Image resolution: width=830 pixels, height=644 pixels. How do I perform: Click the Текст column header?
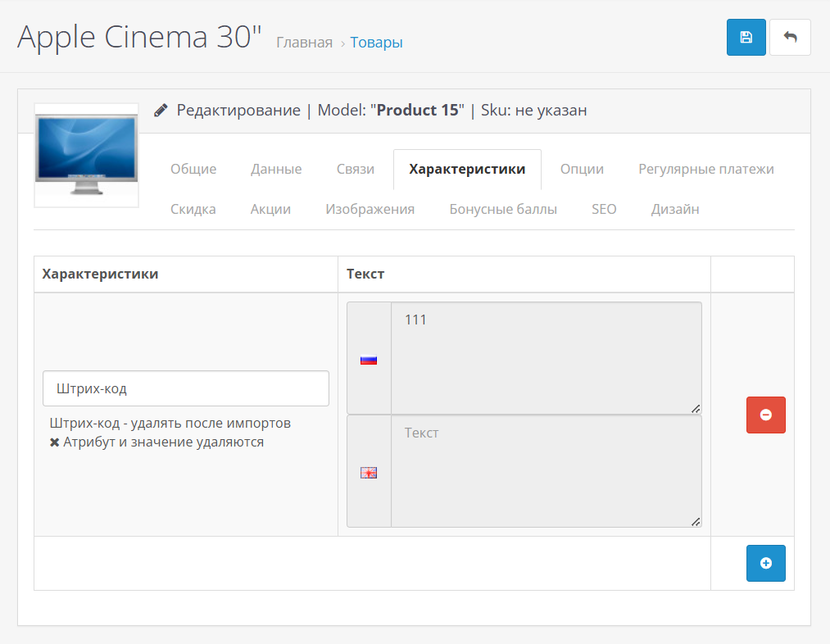point(365,274)
